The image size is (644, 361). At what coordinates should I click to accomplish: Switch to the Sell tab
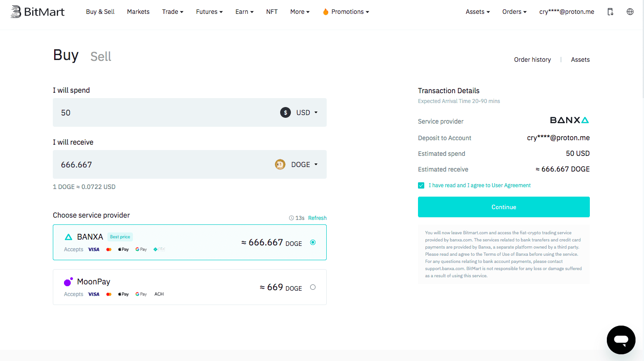click(101, 56)
